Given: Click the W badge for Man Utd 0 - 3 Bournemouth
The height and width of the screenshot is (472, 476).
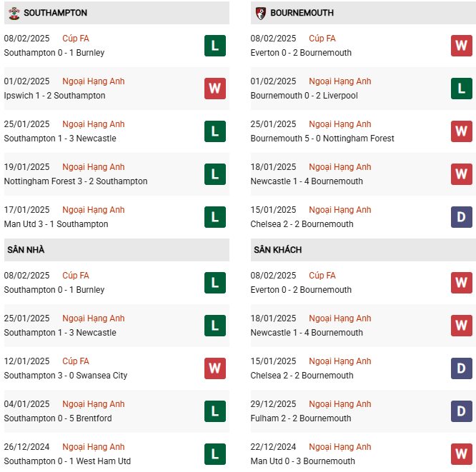Looking at the screenshot, I should pyautogui.click(x=461, y=454).
